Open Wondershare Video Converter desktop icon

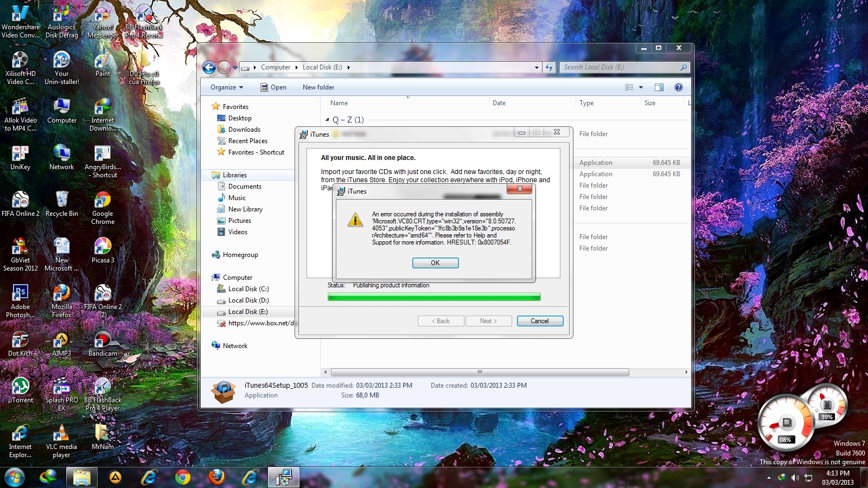point(21,22)
